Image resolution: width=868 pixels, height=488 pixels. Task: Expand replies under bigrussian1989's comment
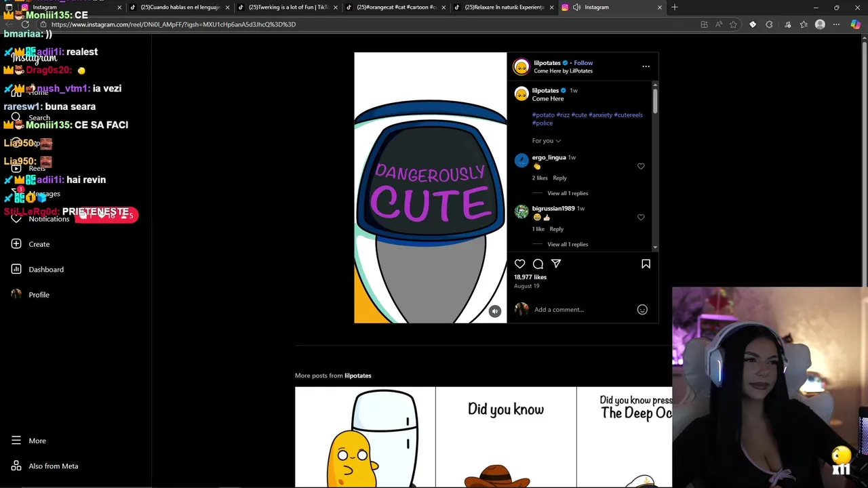568,244
